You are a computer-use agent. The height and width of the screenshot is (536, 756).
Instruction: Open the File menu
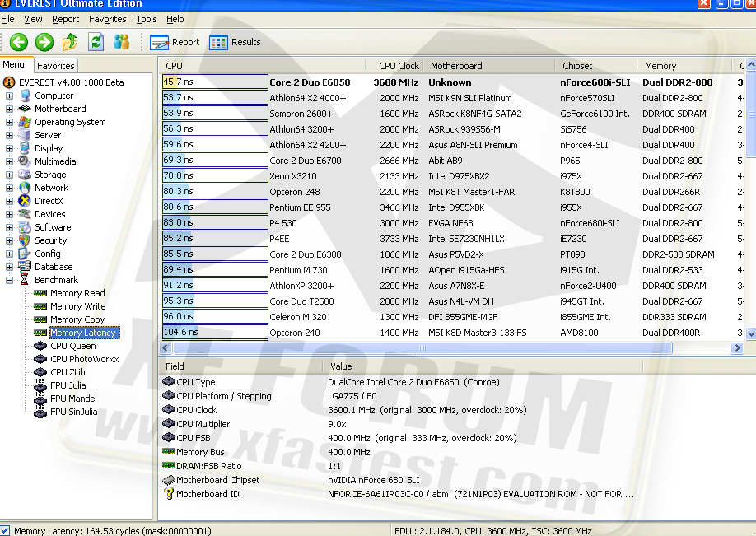pyautogui.click(x=7, y=19)
